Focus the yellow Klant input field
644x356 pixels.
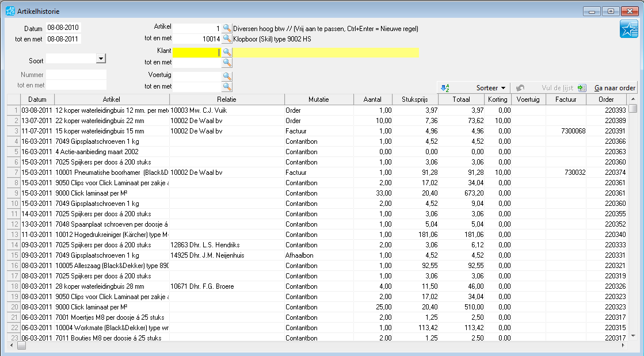coord(196,52)
